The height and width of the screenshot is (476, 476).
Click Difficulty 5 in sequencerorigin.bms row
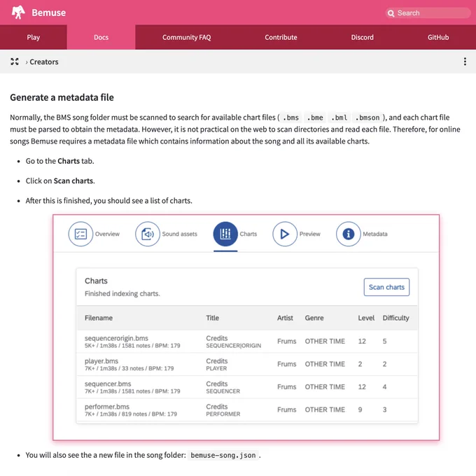tap(384, 341)
